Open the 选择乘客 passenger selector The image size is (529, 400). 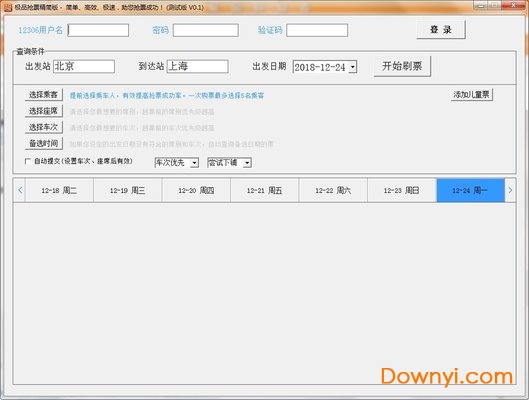pos(44,95)
